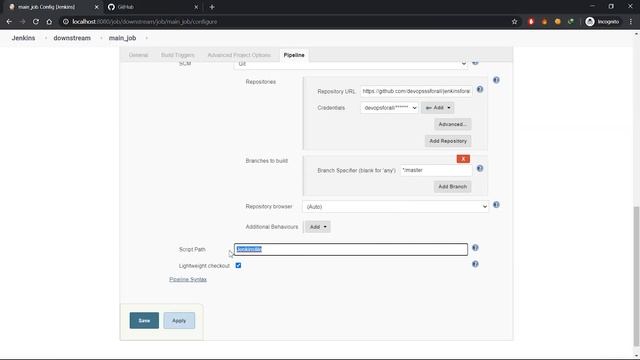Expand Additional Behaviours Add dropdown

click(x=317, y=227)
